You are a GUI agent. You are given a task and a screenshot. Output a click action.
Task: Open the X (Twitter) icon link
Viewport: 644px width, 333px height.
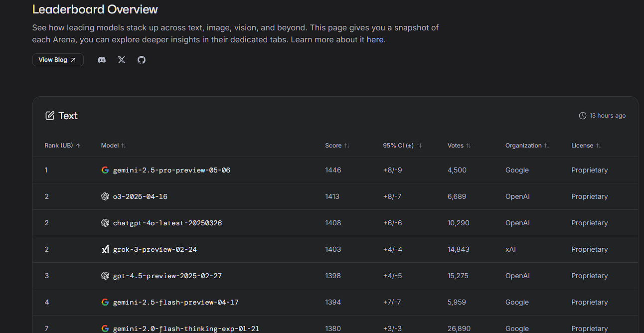(122, 60)
